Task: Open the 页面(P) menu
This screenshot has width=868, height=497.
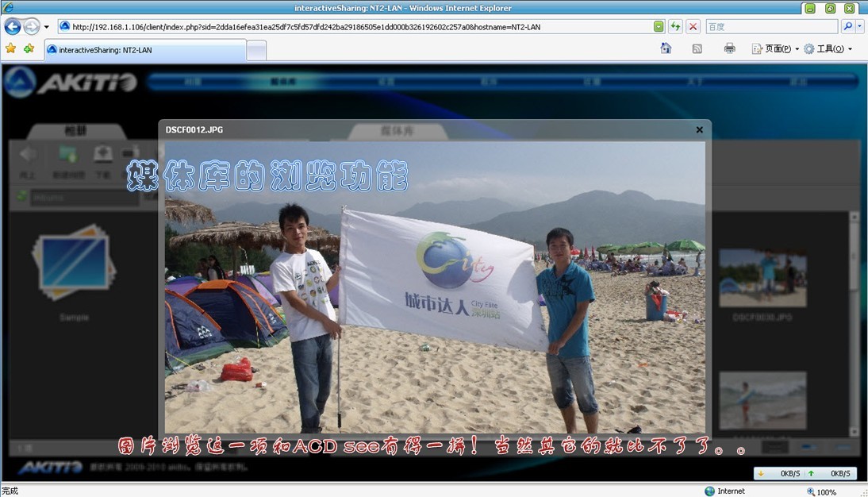Action: coord(775,48)
